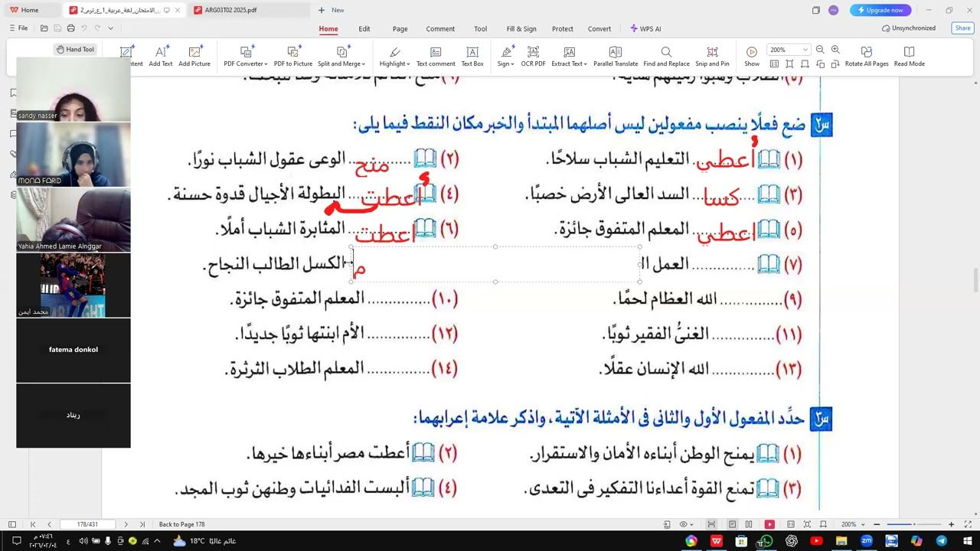Screen dimensions: 980x551
Task: Go to the next page arrow
Action: tap(126, 524)
